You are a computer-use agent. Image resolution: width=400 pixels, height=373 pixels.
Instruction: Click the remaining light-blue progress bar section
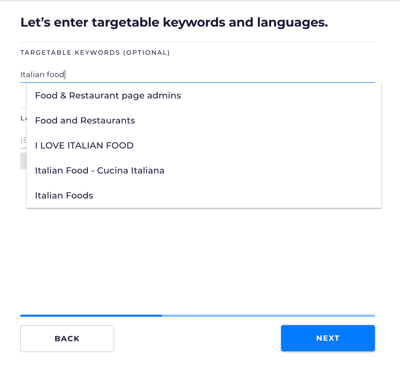tap(268, 315)
